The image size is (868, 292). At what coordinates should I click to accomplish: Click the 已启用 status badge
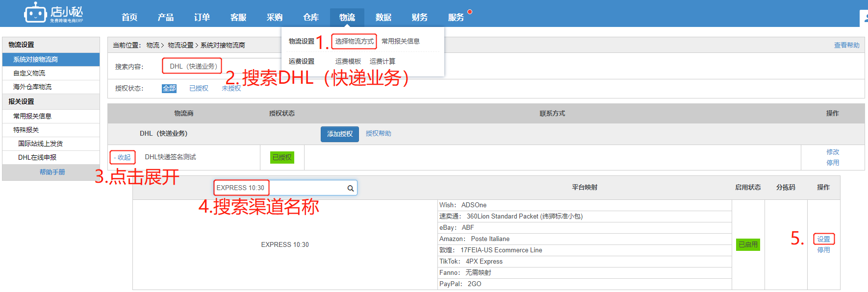[x=748, y=244]
